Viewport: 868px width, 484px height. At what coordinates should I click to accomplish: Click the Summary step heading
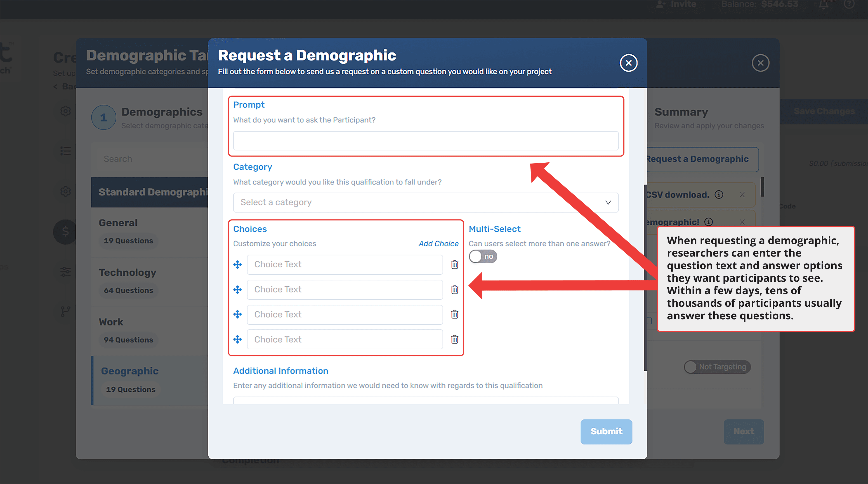click(x=681, y=112)
